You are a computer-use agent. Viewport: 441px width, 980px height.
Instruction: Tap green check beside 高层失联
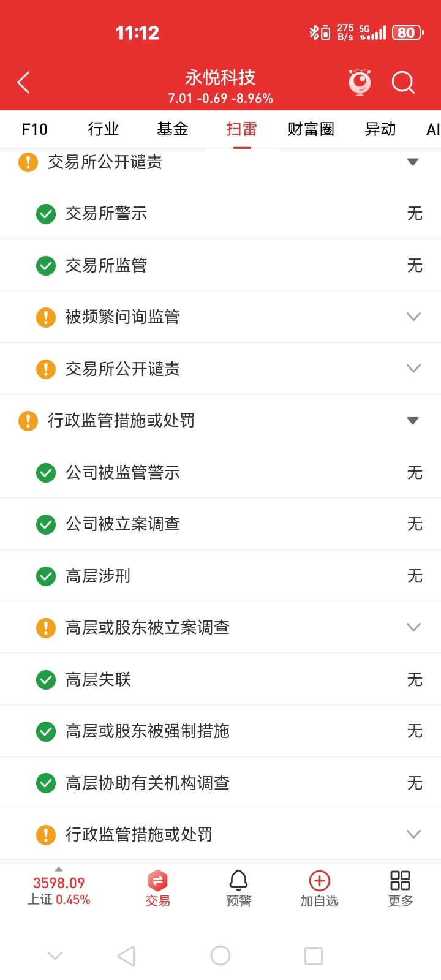46,680
